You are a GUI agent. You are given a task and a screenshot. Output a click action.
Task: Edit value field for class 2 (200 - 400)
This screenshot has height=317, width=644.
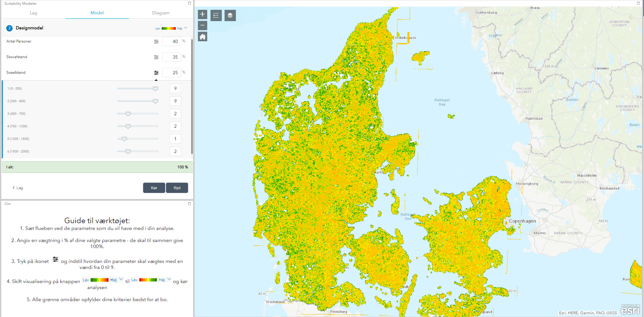pos(175,101)
